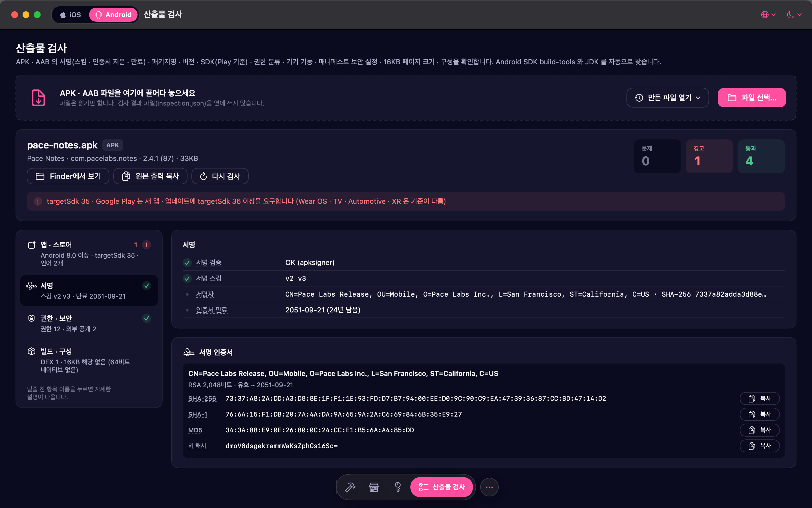Click the 통과 4 counter card

[x=761, y=156]
